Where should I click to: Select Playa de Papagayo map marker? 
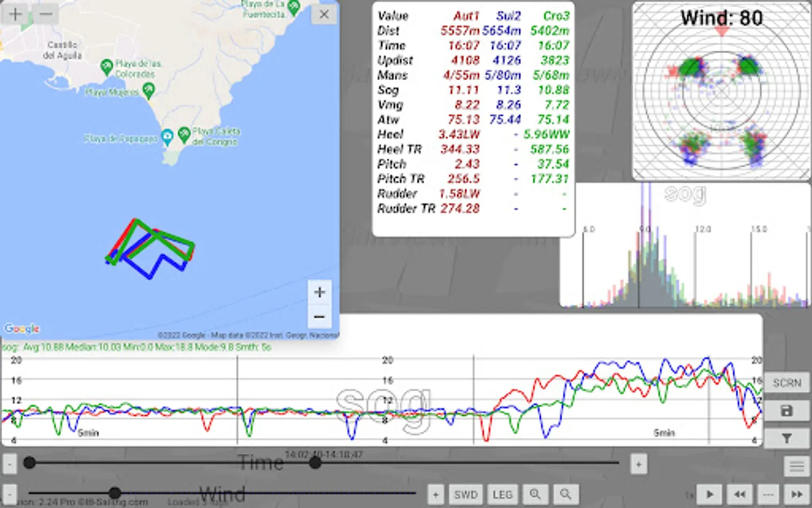(167, 137)
